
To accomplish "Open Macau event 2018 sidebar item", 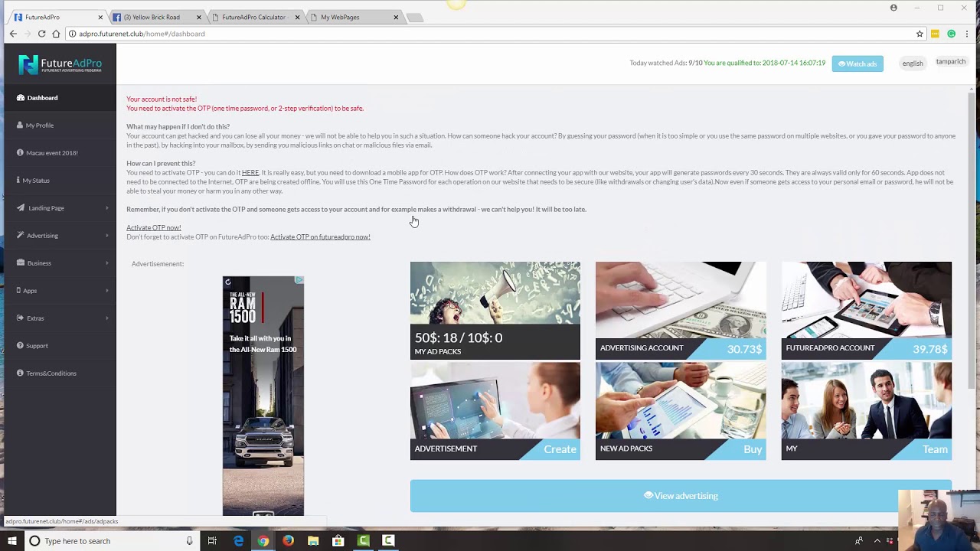I will [x=58, y=153].
